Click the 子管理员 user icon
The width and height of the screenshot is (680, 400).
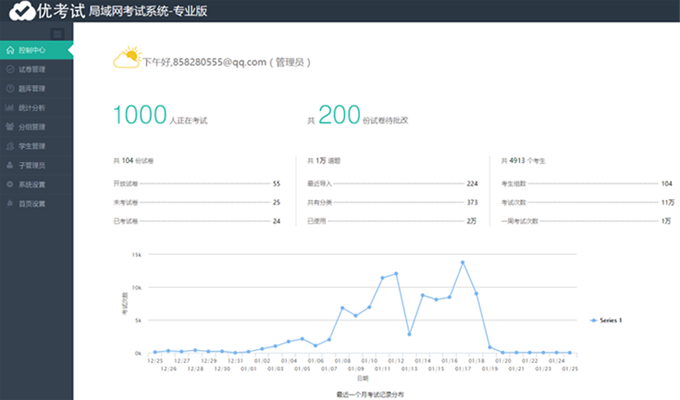9,165
